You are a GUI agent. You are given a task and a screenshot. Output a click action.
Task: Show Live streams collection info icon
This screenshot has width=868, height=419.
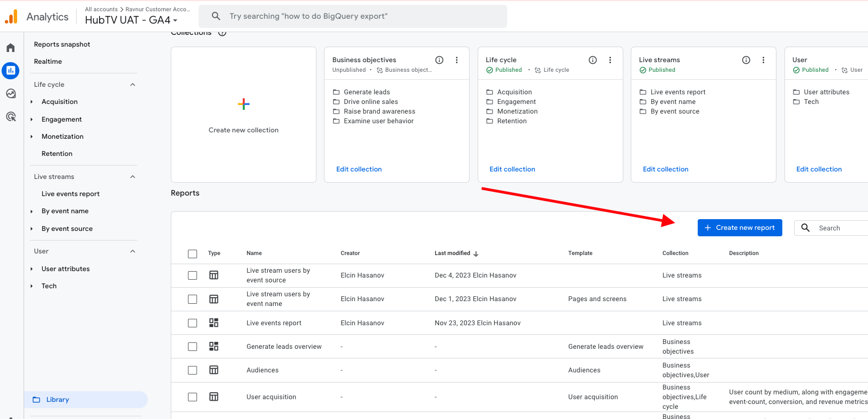coord(746,60)
